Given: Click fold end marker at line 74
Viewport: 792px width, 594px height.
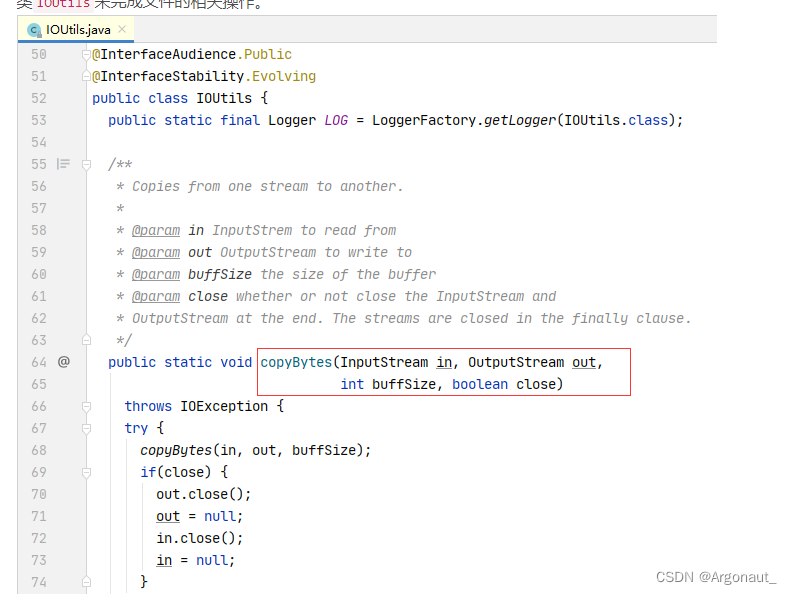Looking at the screenshot, I should click(87, 582).
